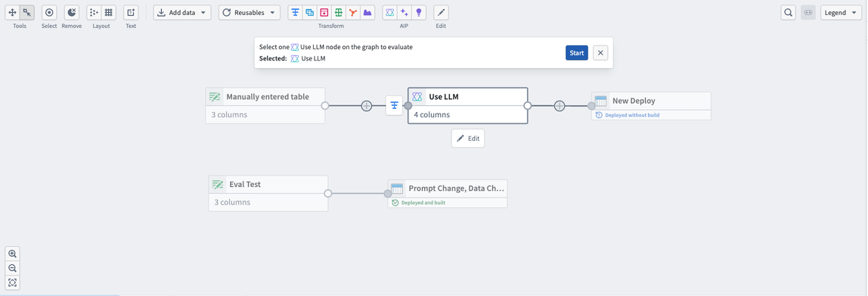Click the purple chart transform icon
Image resolution: width=868 pixels, height=296 pixels.
(367, 12)
